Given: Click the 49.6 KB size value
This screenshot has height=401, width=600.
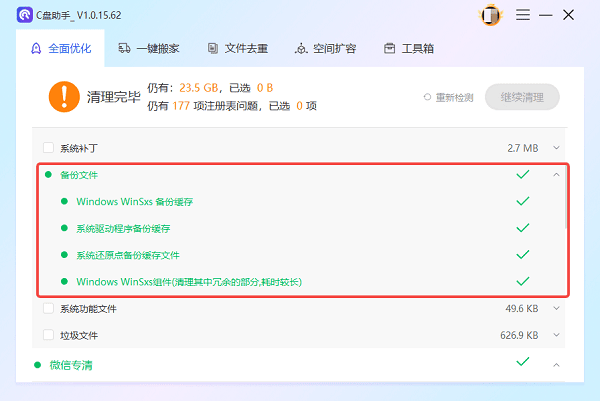Looking at the screenshot, I should click(x=522, y=308).
